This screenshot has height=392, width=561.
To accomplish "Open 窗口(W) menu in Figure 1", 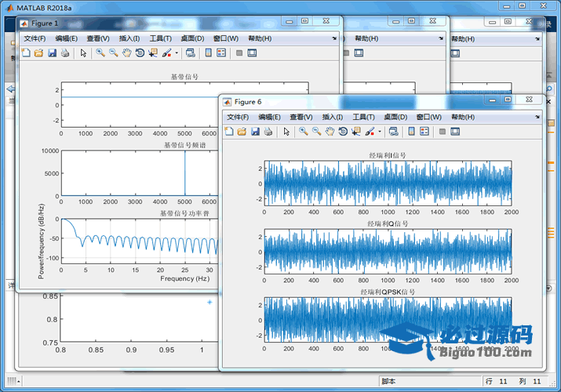I will coord(226,38).
